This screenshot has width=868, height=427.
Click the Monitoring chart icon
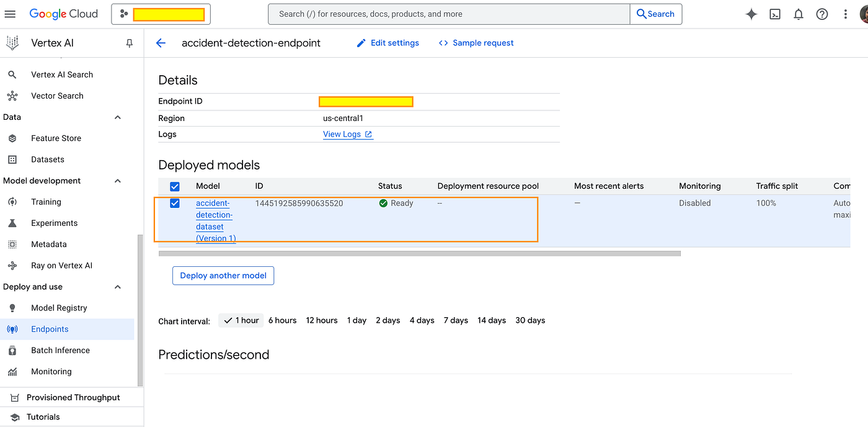coord(12,371)
